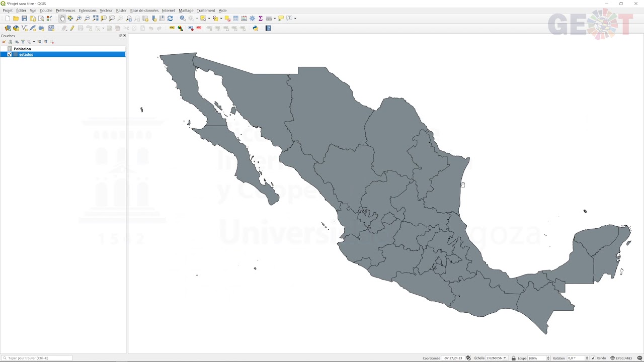Screen dimensions: 644x362
Task: Toggle mouse extents display beside coordinate field
Action: (468, 358)
